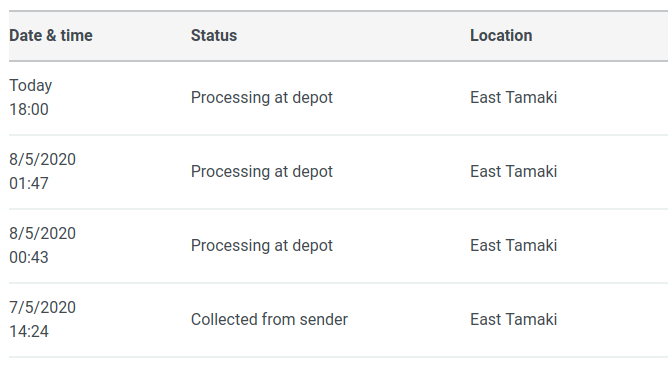669x380 pixels.
Task: Click East Tamaki in the 7/5/2020 row
Action: pyautogui.click(x=513, y=319)
